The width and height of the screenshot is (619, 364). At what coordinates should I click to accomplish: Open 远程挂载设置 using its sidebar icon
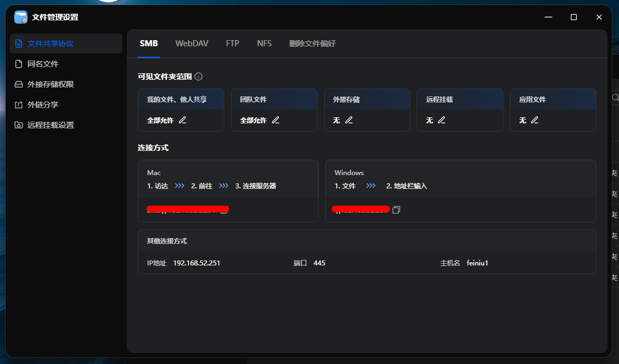point(20,124)
